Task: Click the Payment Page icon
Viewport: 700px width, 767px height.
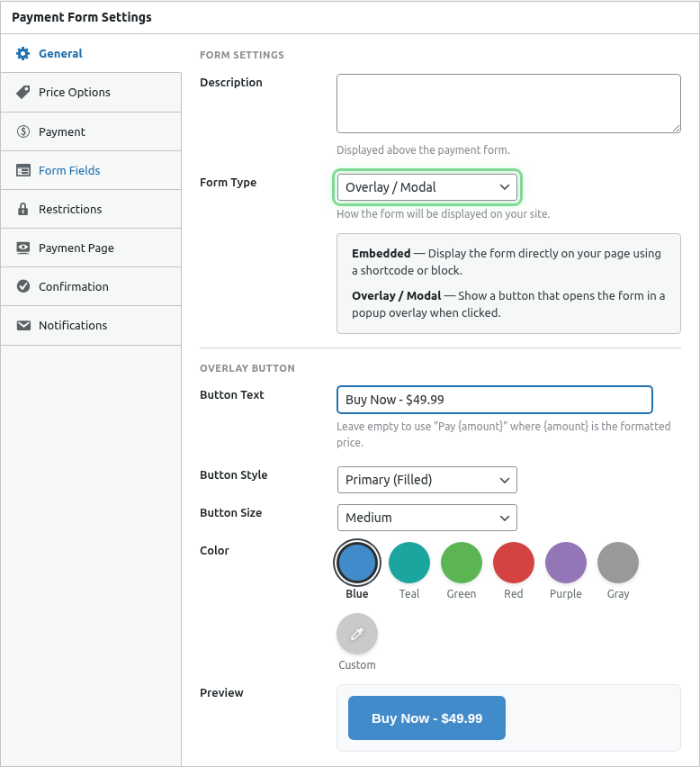Action: pos(22,248)
